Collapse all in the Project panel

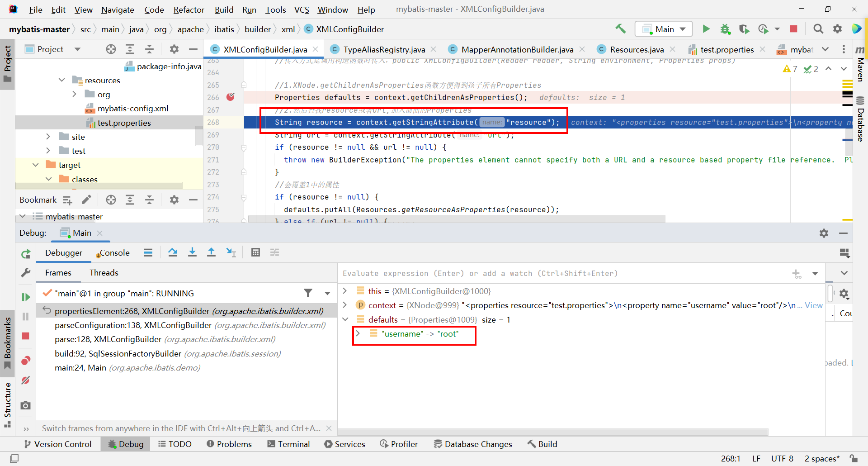150,49
